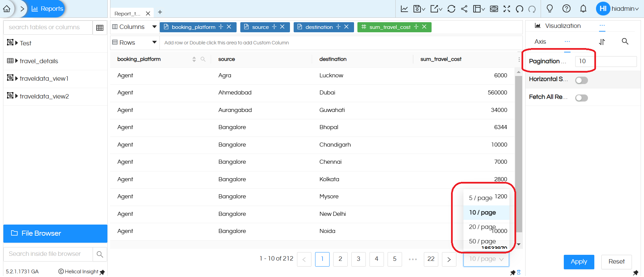The height and width of the screenshot is (277, 644).
Task: Enter full screen mode
Action: coord(507,9)
